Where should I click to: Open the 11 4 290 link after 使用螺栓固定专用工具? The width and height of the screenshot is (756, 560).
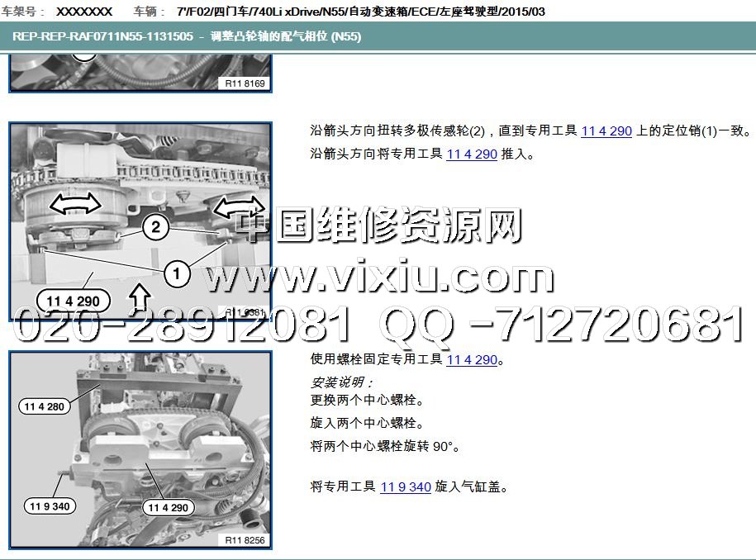click(x=472, y=359)
